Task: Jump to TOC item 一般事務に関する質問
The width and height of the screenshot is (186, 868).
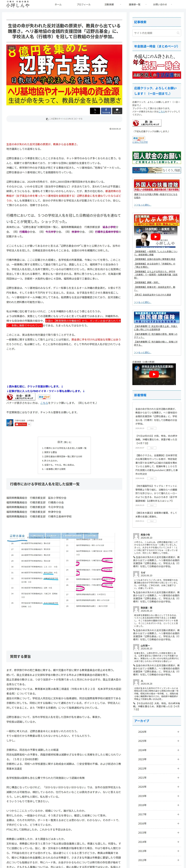Action: click(55, 469)
